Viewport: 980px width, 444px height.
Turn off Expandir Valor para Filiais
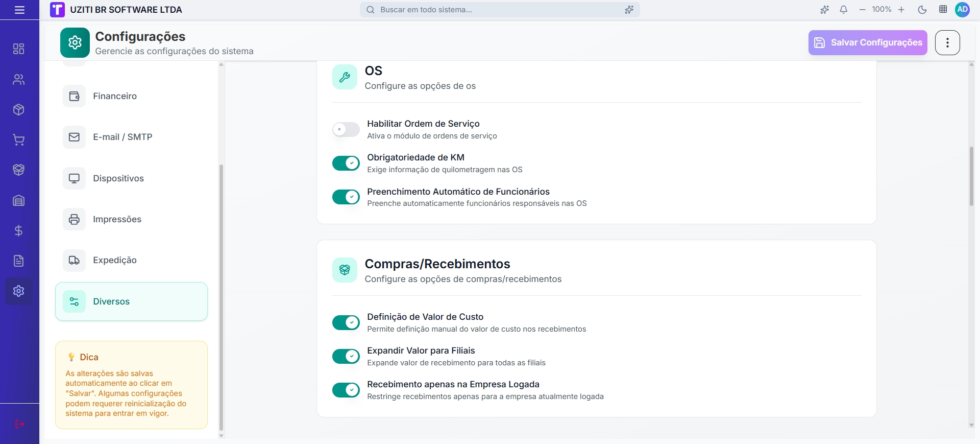346,356
